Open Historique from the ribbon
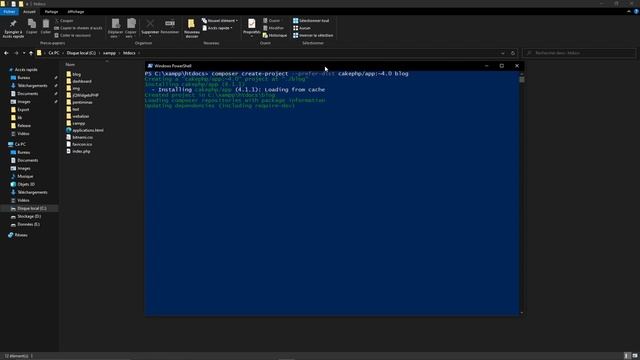 click(275, 36)
